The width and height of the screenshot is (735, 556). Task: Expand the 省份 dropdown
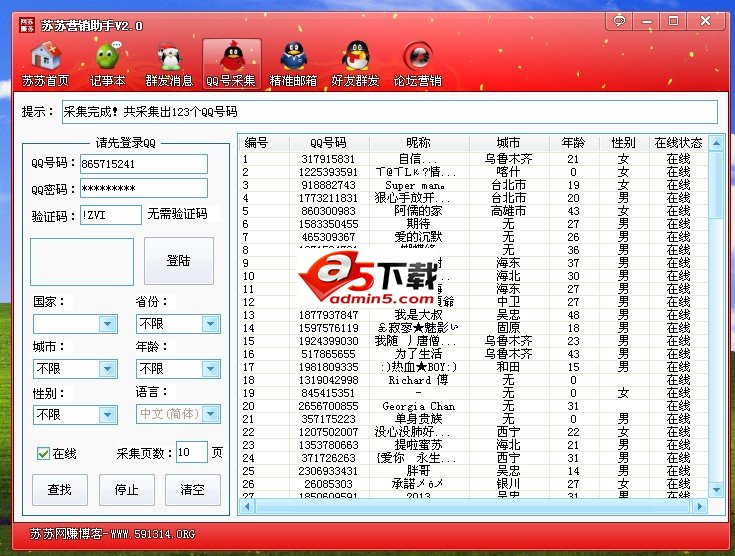210,324
